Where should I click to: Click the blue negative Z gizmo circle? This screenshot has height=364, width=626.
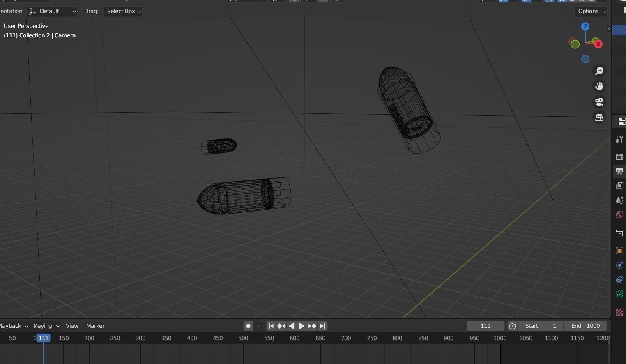(585, 59)
